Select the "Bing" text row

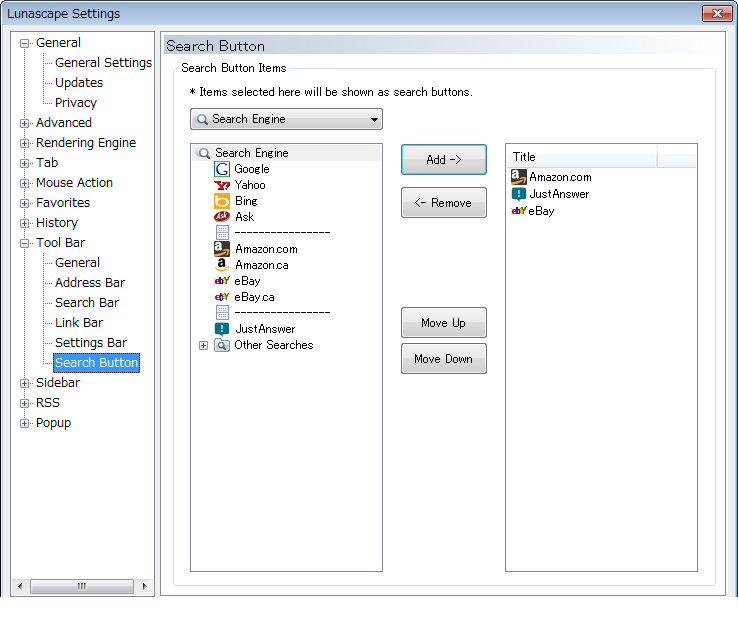tap(246, 201)
